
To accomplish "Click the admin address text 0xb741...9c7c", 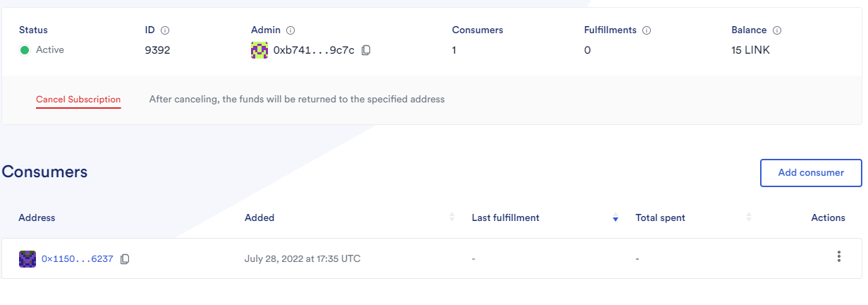I will [x=314, y=50].
